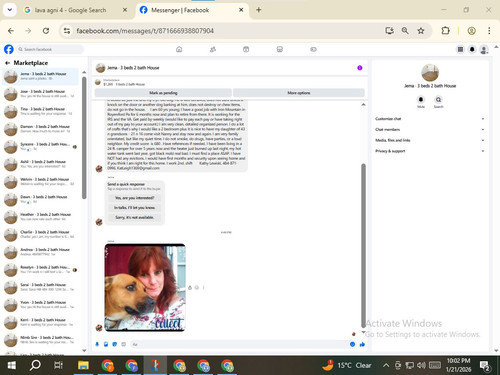The height and width of the screenshot is (375, 500).
Task: Open the tab search dropdown arrow
Action: [x=10, y=10]
